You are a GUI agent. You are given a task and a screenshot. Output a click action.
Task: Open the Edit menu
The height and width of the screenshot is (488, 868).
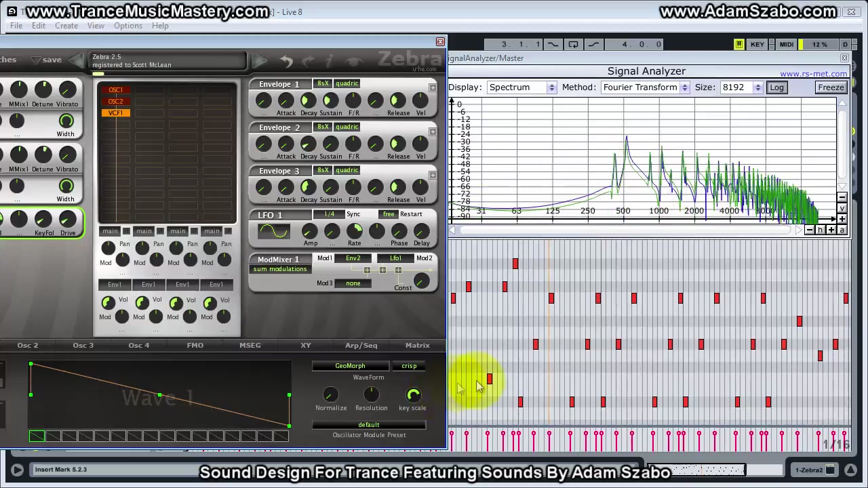coord(39,26)
